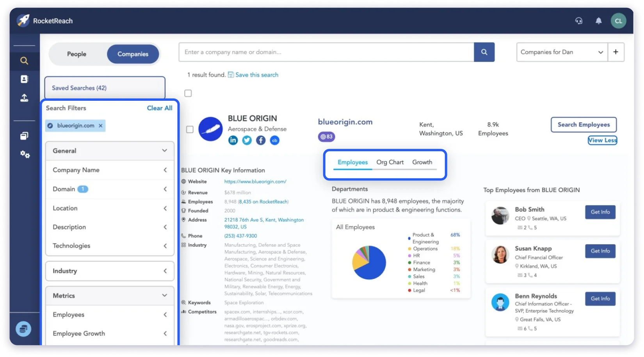
Task: Click the 83 badge under blueorigin.com
Action: [x=326, y=137]
